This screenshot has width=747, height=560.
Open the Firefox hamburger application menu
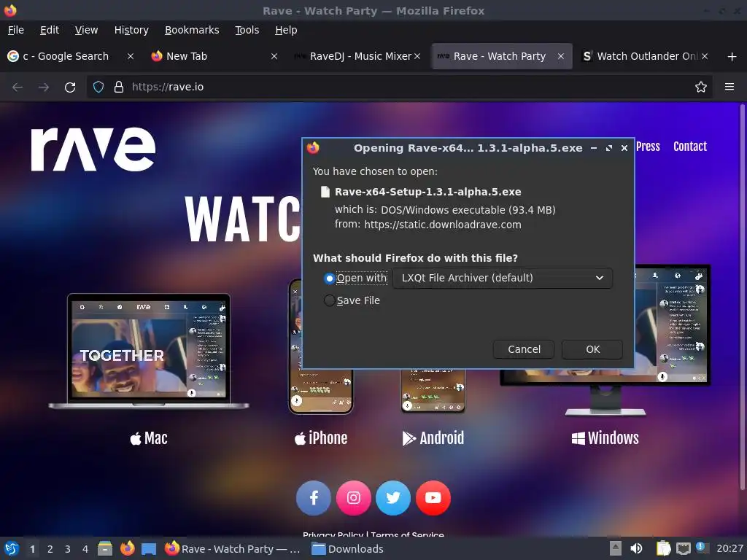click(x=729, y=87)
